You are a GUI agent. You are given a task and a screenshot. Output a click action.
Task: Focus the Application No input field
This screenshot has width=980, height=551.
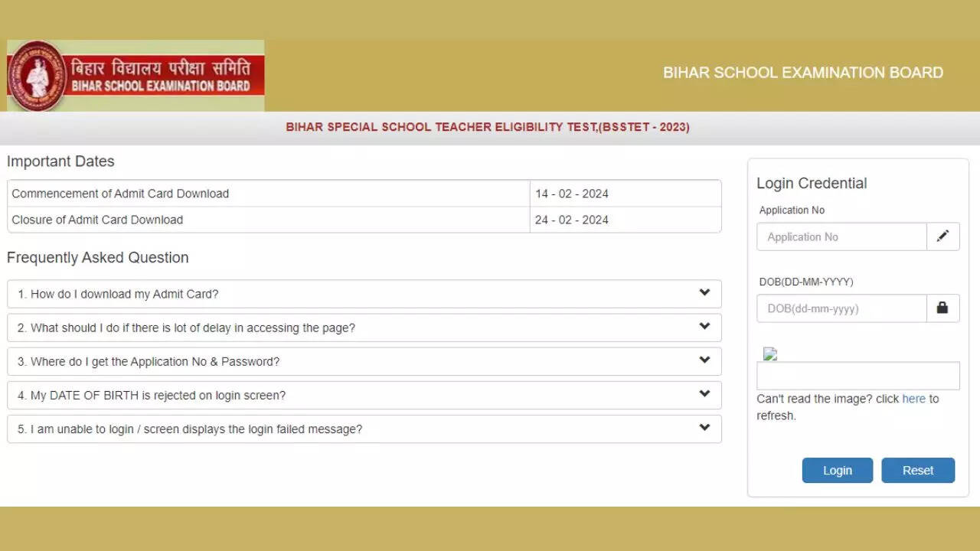[841, 237]
